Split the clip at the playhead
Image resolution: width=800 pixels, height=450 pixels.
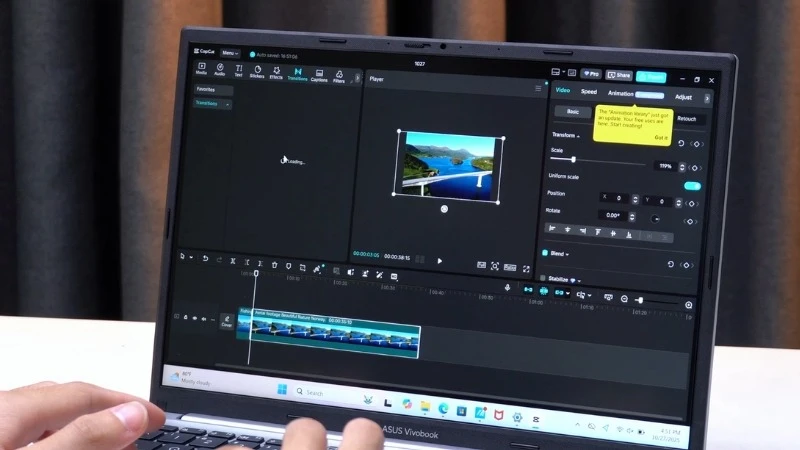pos(233,261)
